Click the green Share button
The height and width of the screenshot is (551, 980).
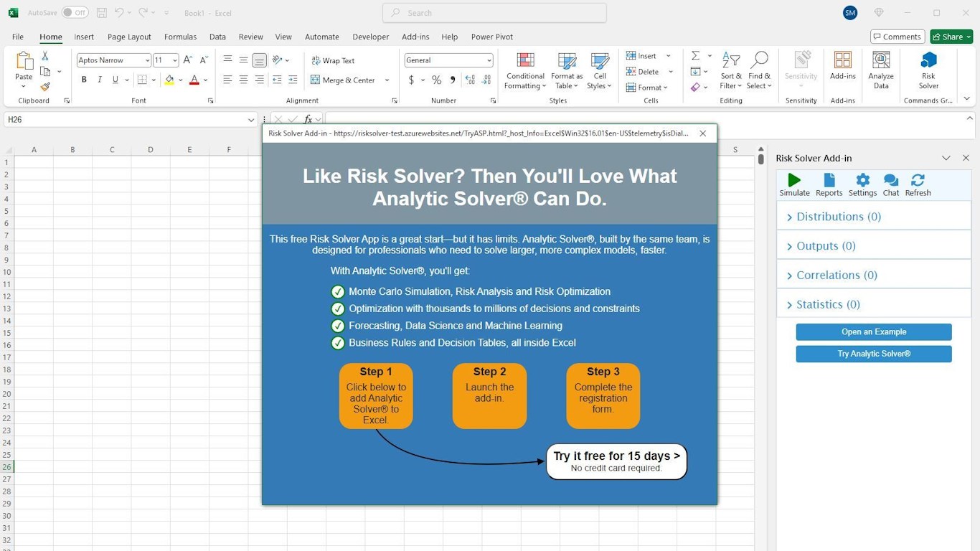(x=951, y=37)
